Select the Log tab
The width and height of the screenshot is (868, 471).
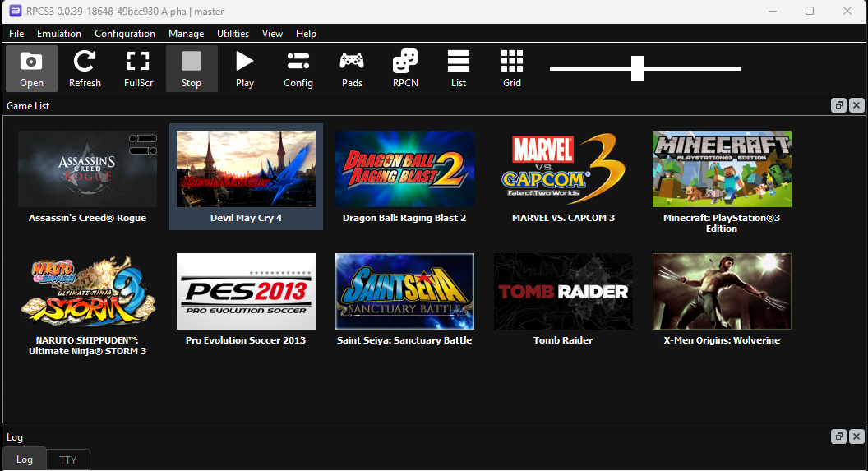coord(25,459)
